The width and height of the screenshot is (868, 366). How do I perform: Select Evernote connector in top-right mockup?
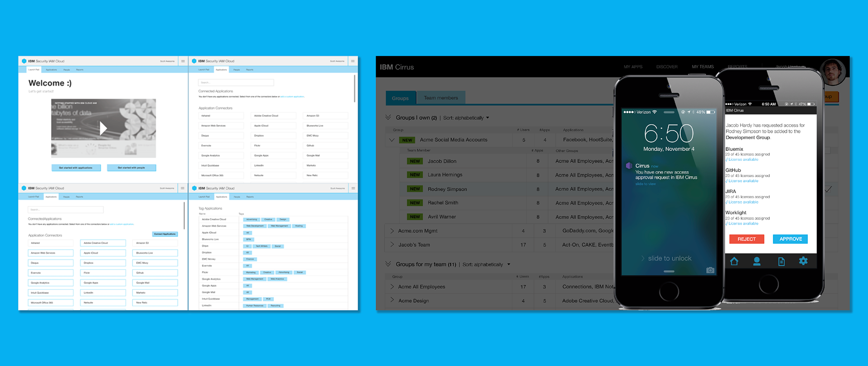click(221, 145)
